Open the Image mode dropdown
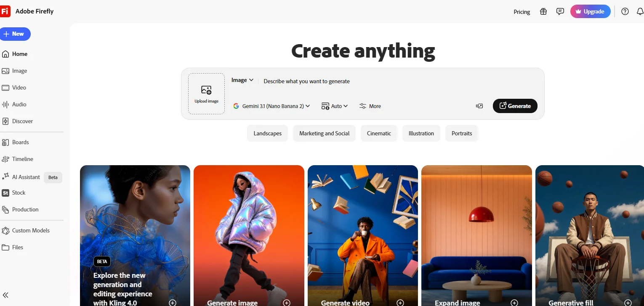The height and width of the screenshot is (306, 644). 242,80
